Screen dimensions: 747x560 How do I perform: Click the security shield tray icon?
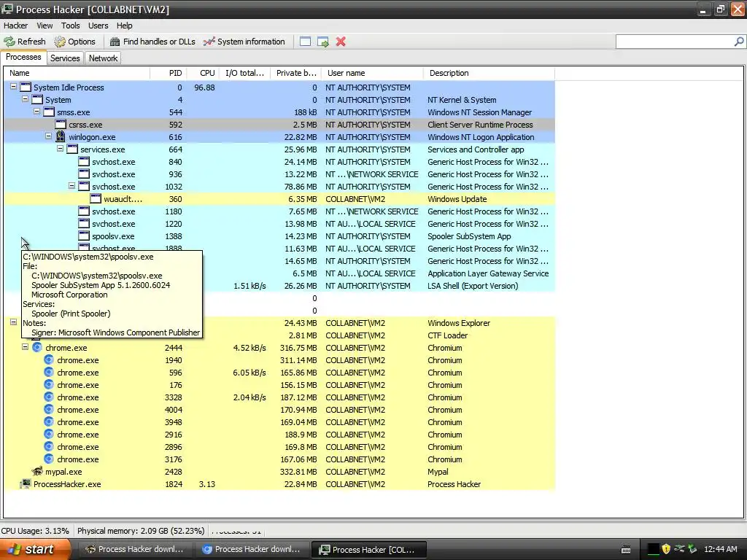pos(666,550)
